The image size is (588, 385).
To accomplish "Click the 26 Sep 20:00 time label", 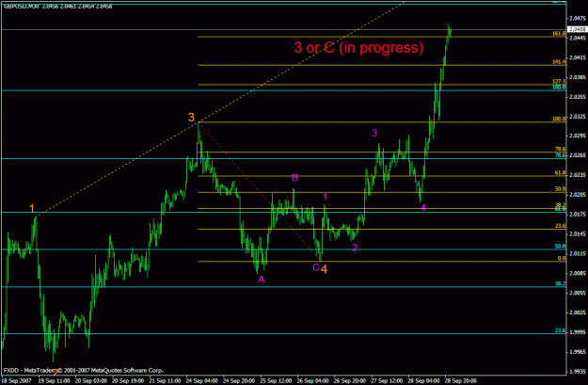I will pyautogui.click(x=350, y=380).
